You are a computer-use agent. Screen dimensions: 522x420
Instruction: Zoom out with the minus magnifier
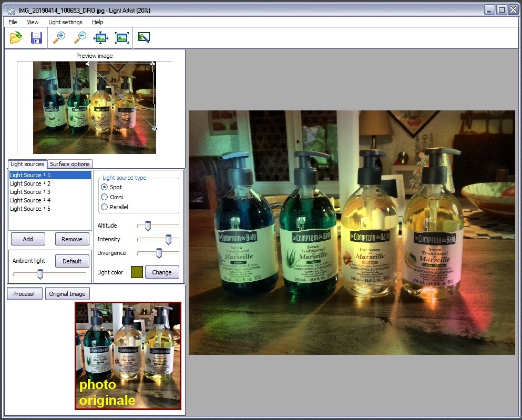[80, 38]
